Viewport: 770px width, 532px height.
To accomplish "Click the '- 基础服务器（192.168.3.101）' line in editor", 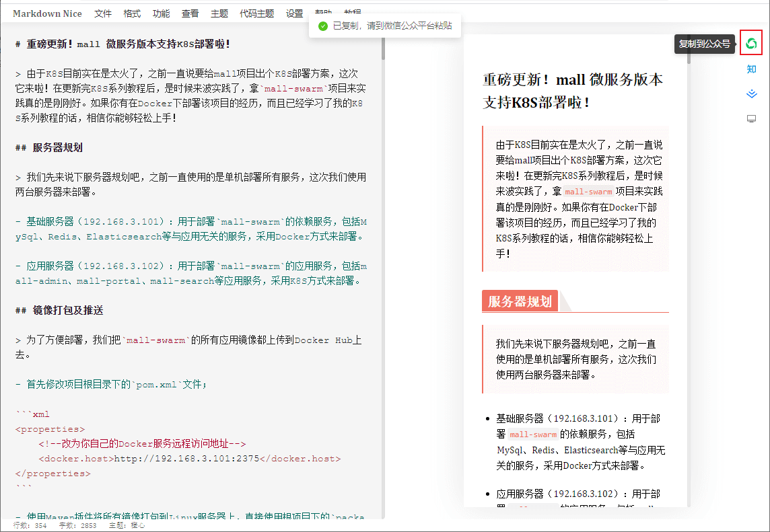I will pos(190,229).
